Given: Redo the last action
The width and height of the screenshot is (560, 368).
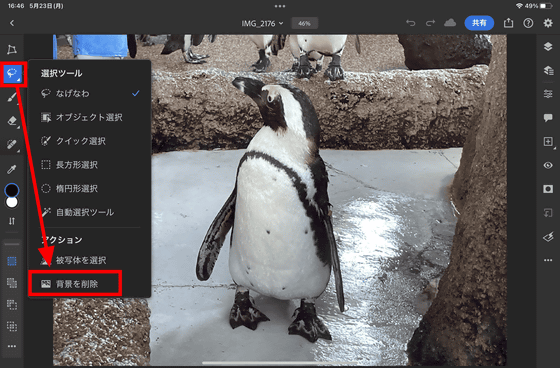Looking at the screenshot, I should [430, 23].
